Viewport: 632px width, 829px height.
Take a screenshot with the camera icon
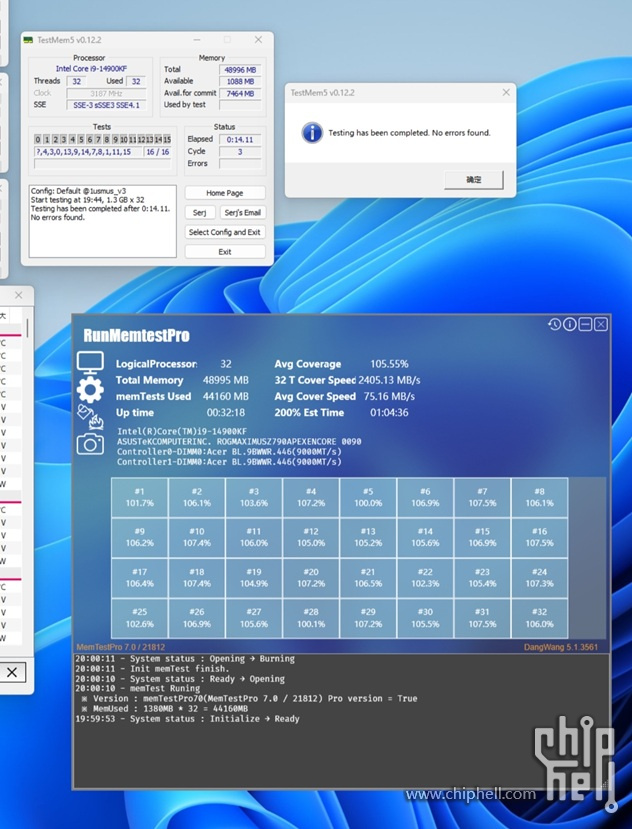point(90,444)
